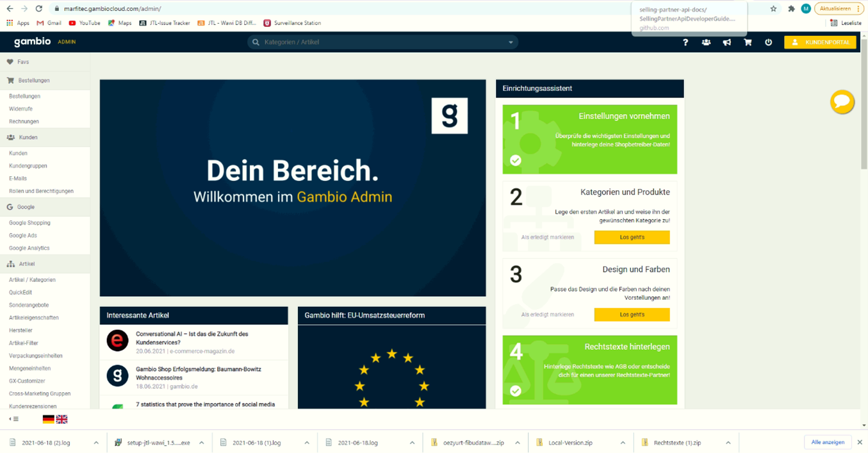Click the help question mark icon
This screenshot has width=868, height=453.
coord(685,42)
